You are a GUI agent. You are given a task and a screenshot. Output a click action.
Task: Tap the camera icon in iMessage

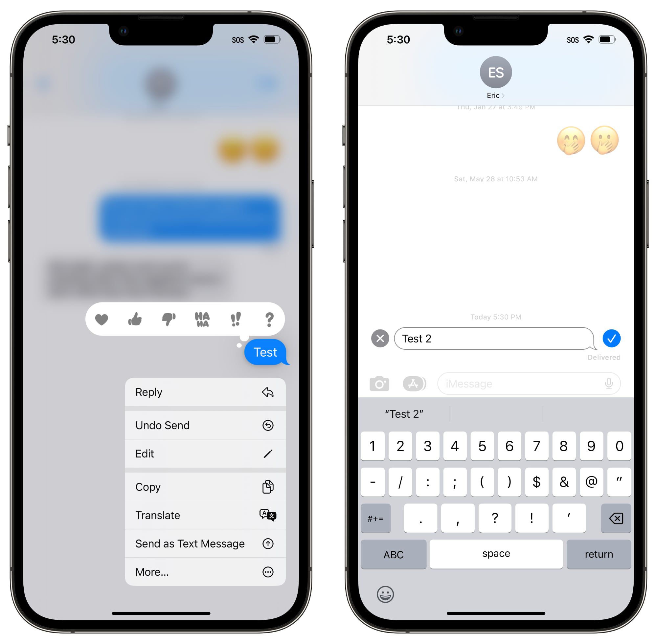(x=378, y=383)
